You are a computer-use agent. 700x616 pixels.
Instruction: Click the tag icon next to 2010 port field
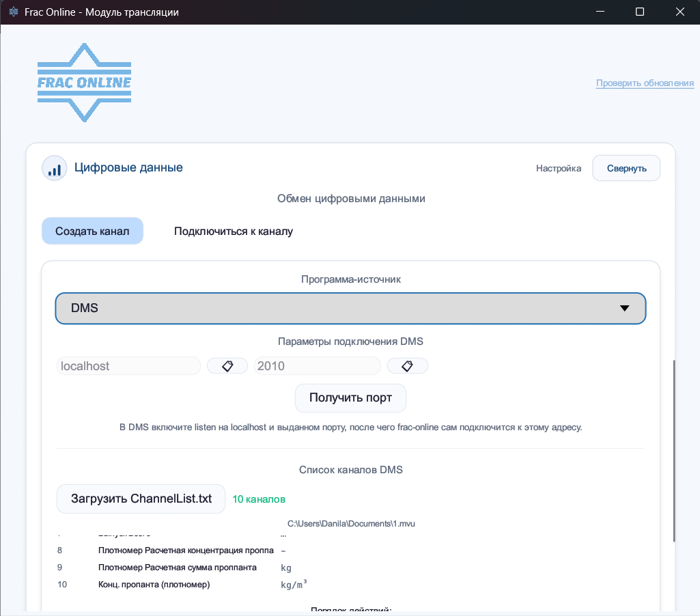tap(407, 366)
